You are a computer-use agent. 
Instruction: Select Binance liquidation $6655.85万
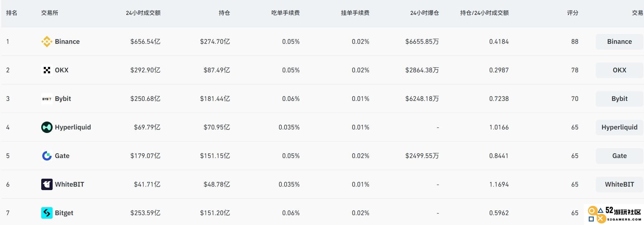tap(422, 42)
